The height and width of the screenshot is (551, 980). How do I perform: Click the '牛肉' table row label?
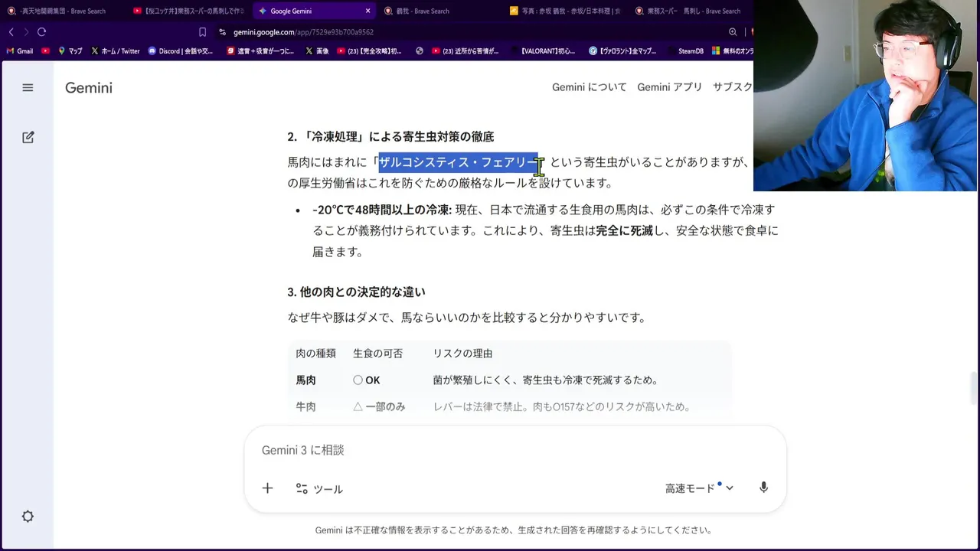[305, 407]
